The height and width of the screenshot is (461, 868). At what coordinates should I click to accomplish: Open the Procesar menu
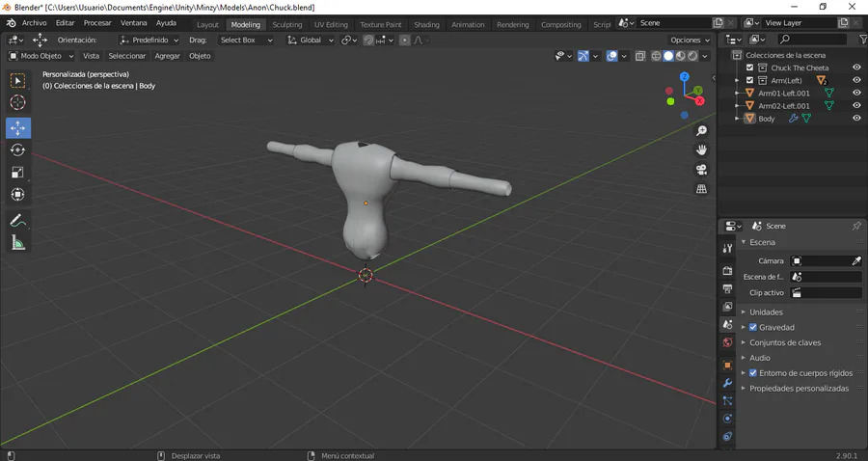(97, 23)
